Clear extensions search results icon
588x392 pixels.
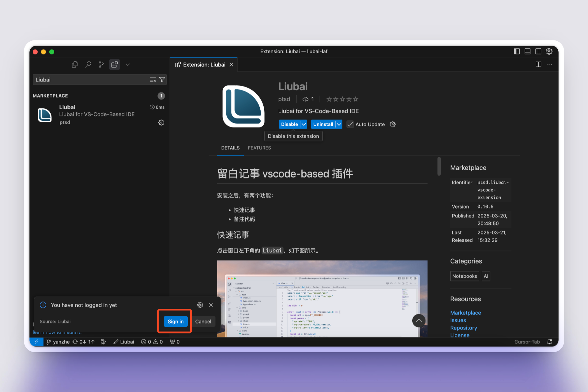point(153,80)
